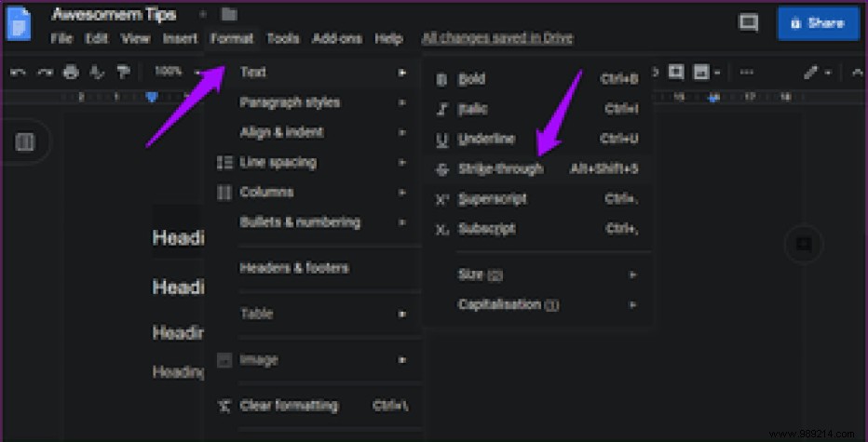Open the Line spacing submenu
The width and height of the screenshot is (868, 442).
(313, 163)
